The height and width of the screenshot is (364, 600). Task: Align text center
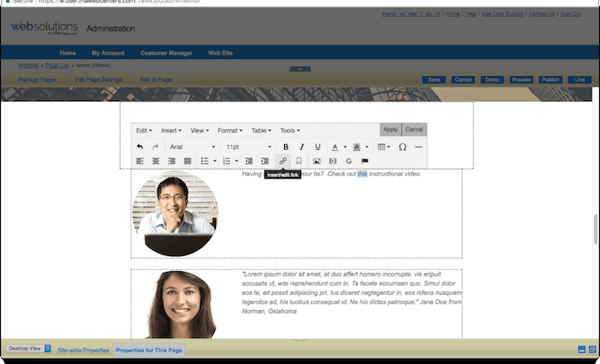pyautogui.click(x=156, y=161)
